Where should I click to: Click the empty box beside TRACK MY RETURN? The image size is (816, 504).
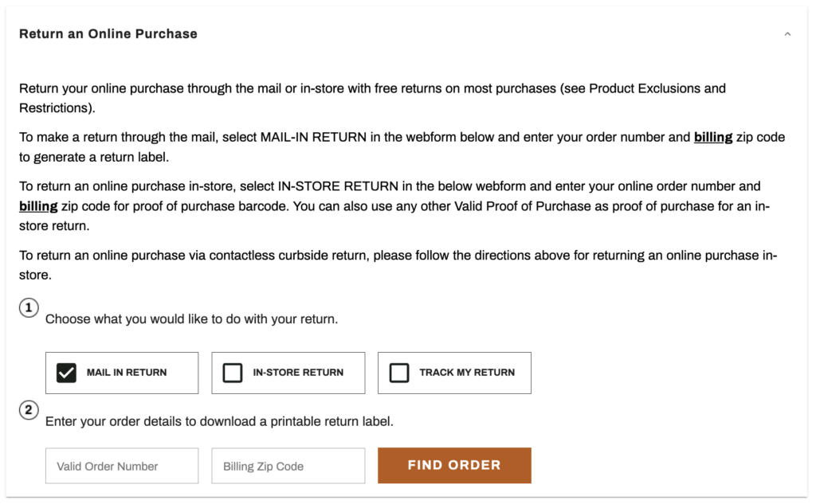pyautogui.click(x=399, y=372)
